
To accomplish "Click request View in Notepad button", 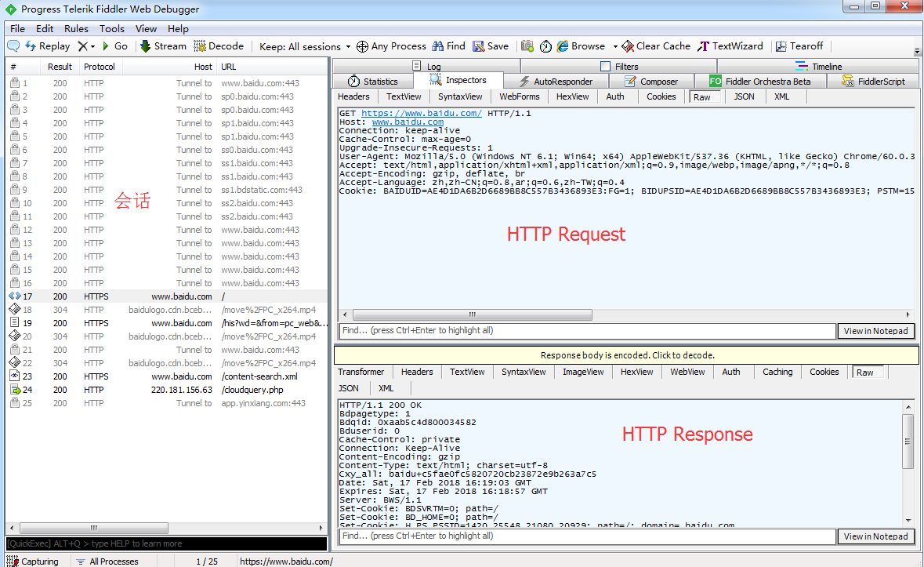I will pyautogui.click(x=875, y=331).
